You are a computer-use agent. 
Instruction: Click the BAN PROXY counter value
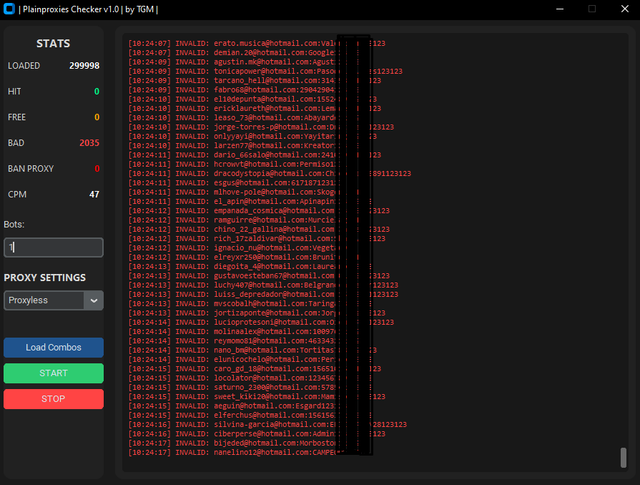[x=96, y=169]
